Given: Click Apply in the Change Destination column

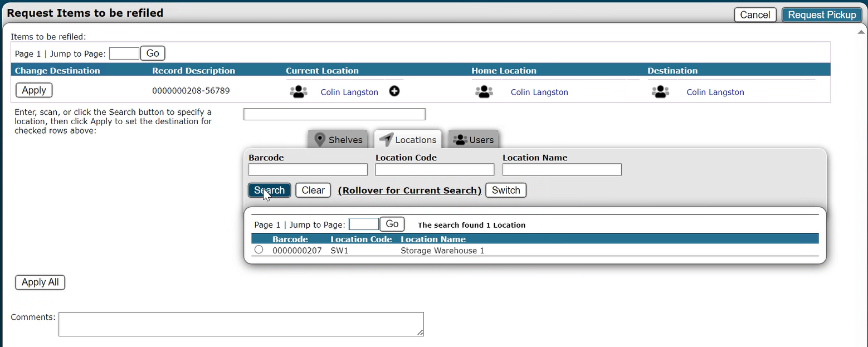Looking at the screenshot, I should [x=34, y=90].
